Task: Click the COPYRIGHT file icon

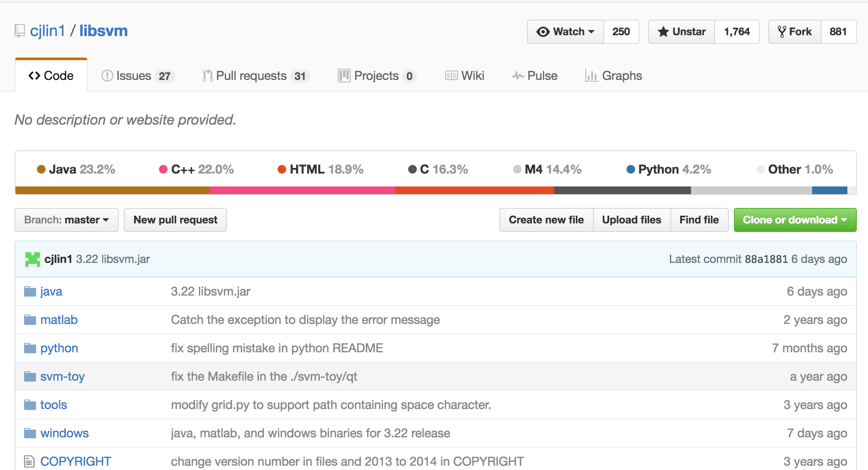Action: tap(29, 461)
